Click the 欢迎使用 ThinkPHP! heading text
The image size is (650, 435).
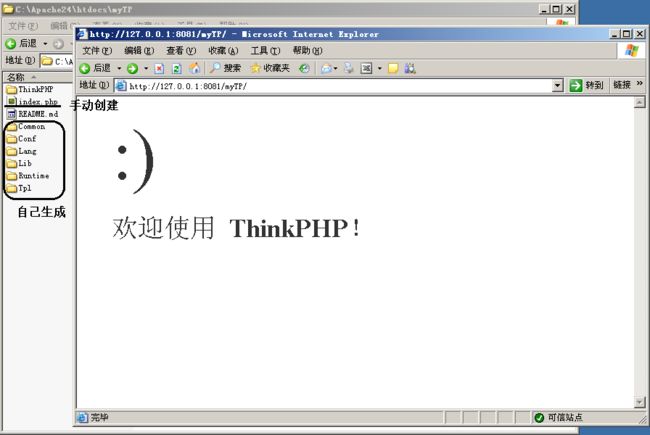[236, 228]
